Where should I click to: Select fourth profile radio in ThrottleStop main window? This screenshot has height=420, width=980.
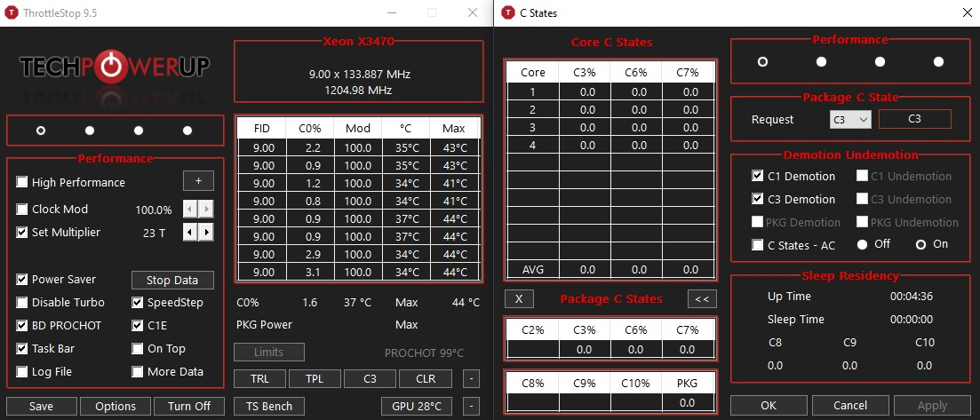pos(187,131)
